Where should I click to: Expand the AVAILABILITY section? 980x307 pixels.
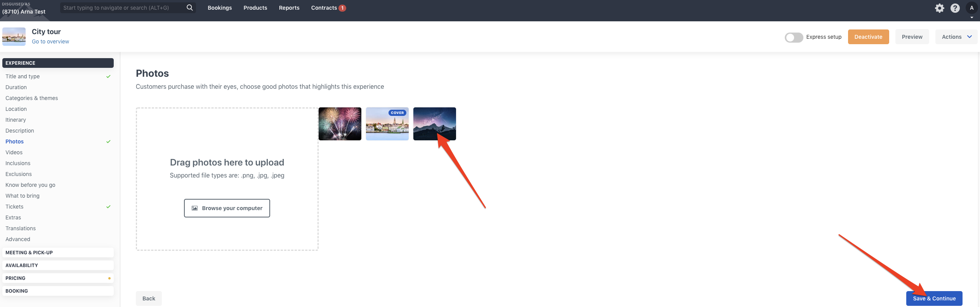[58, 265]
